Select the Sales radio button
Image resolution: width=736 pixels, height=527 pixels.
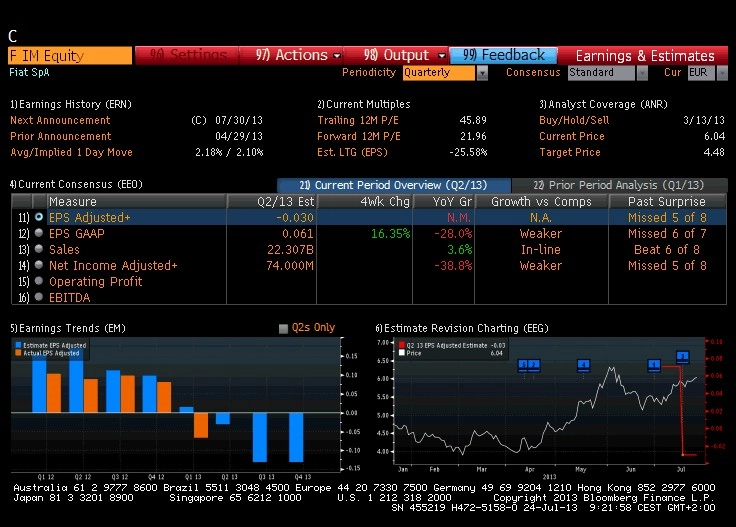(x=39, y=249)
